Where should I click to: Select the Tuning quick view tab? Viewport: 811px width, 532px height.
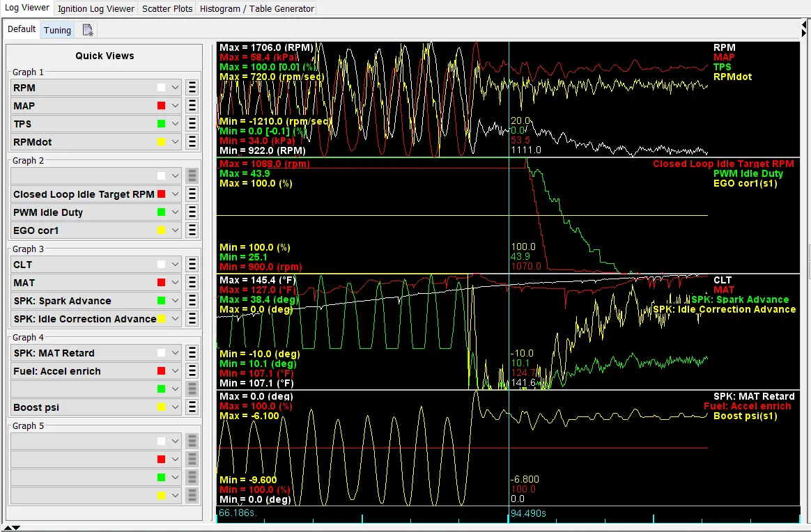[x=57, y=30]
